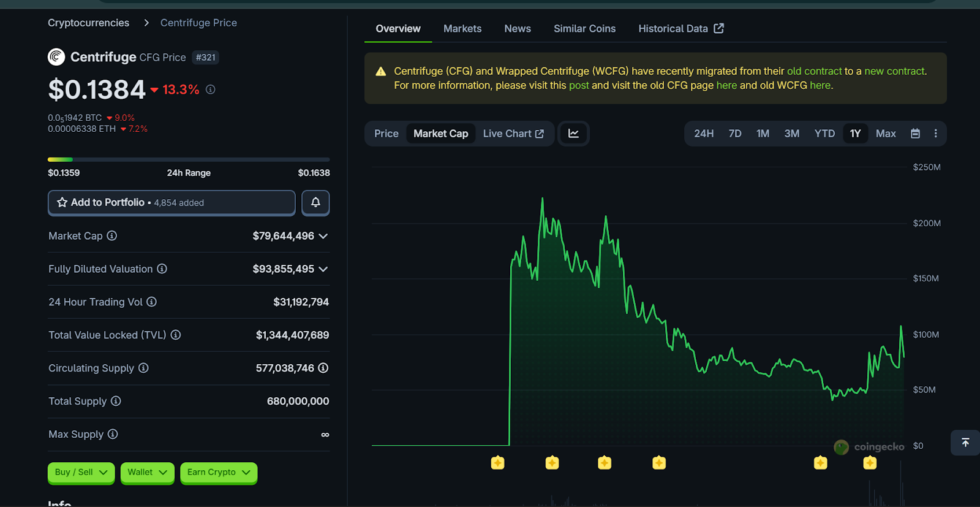The width and height of the screenshot is (980, 507).
Task: Switch chart to Price view
Action: [386, 134]
